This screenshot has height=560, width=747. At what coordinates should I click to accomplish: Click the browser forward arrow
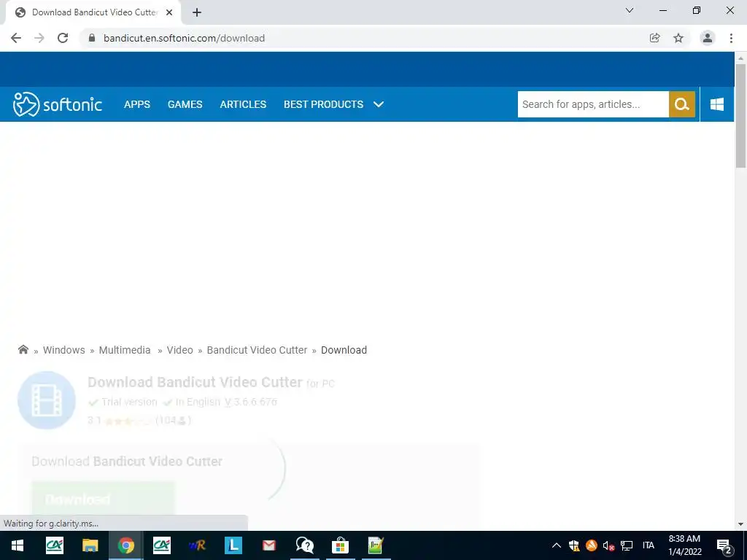click(39, 38)
